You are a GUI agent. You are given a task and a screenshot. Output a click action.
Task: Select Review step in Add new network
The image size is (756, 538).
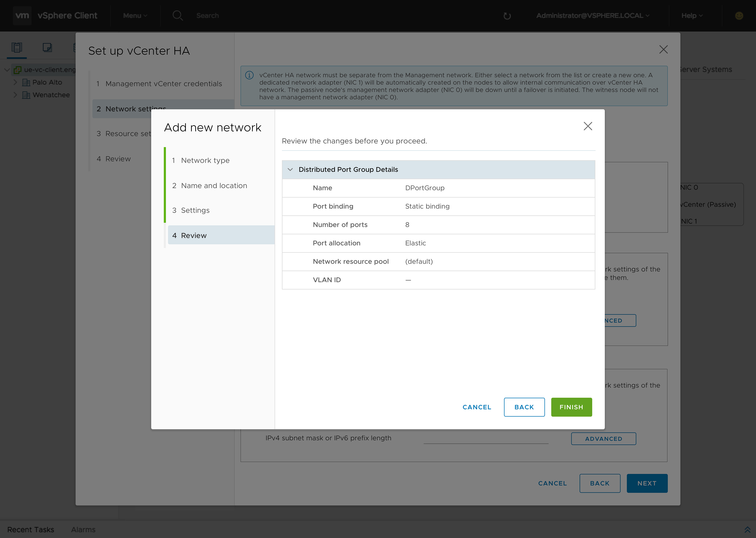(x=221, y=235)
